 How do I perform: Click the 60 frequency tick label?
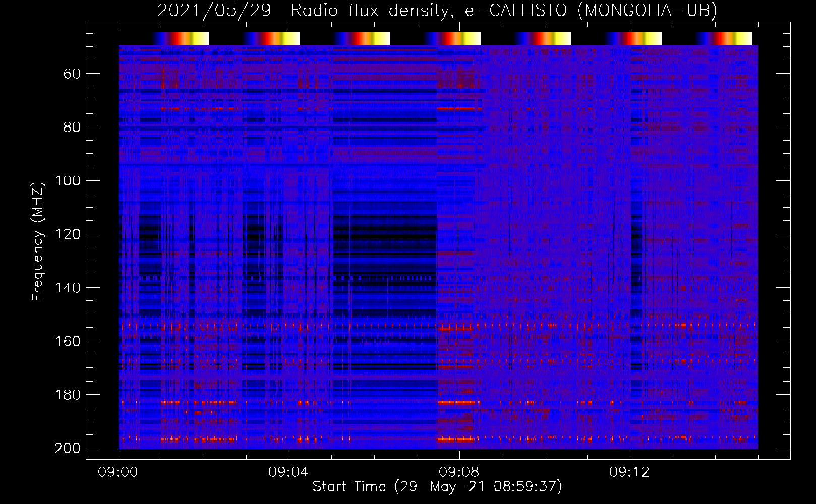(72, 74)
